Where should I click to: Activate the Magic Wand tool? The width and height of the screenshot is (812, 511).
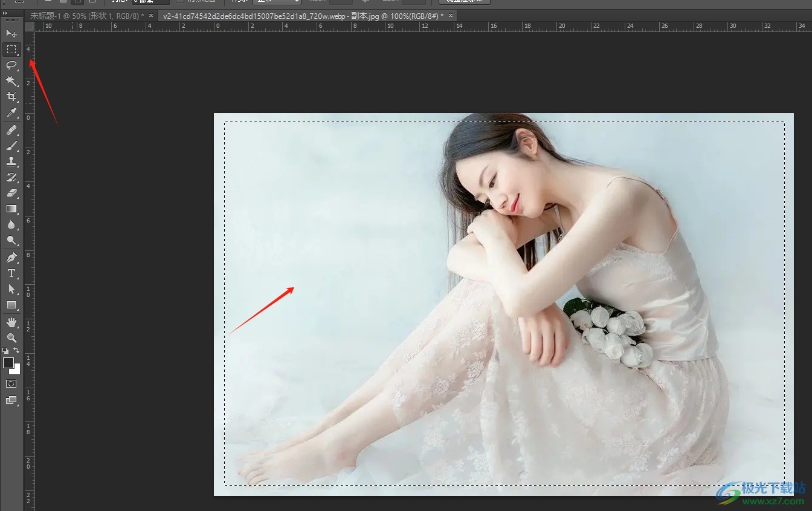click(x=11, y=81)
